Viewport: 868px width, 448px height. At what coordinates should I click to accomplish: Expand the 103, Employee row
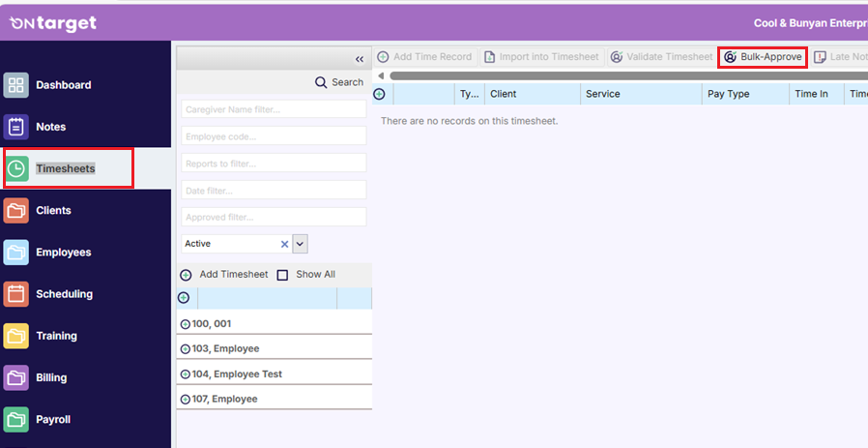pos(186,349)
